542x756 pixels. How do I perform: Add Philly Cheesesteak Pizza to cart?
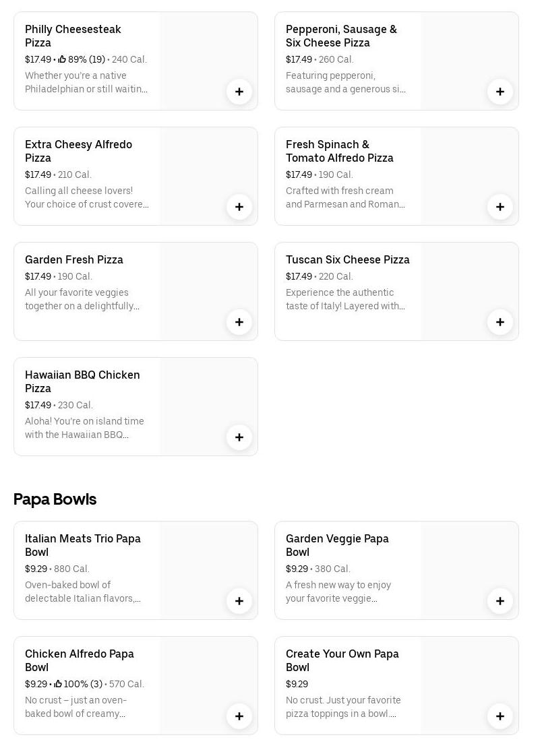tap(239, 92)
